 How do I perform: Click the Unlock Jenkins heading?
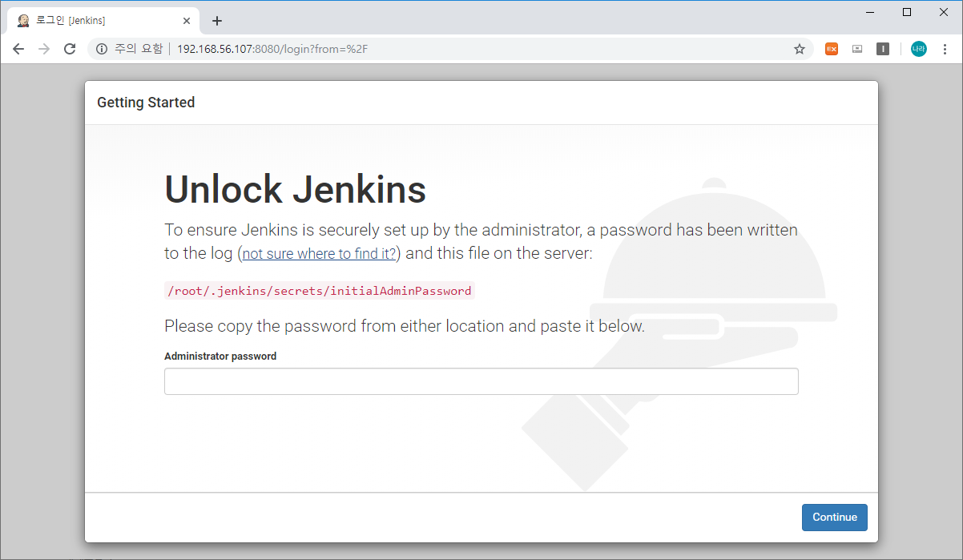[x=296, y=190]
